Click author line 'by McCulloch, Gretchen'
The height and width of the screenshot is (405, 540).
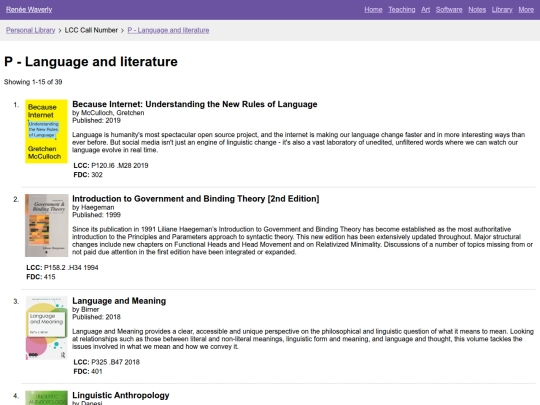coord(108,113)
